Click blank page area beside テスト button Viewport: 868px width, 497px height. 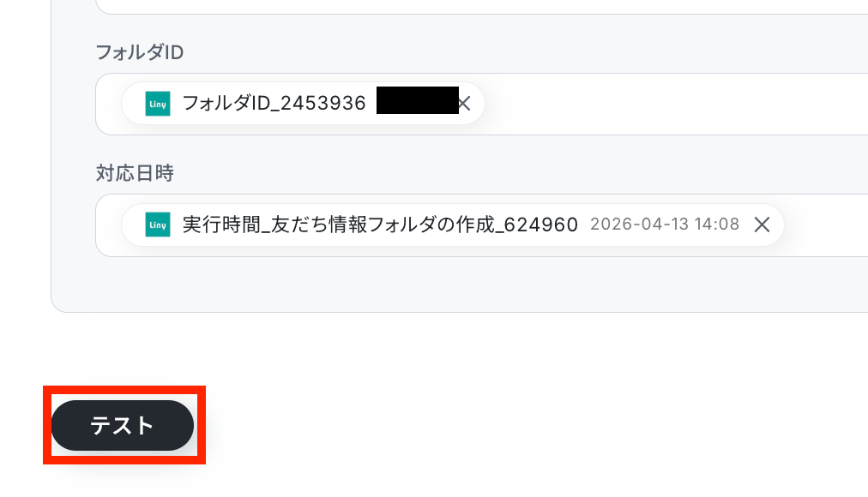pyautogui.click(x=498, y=426)
